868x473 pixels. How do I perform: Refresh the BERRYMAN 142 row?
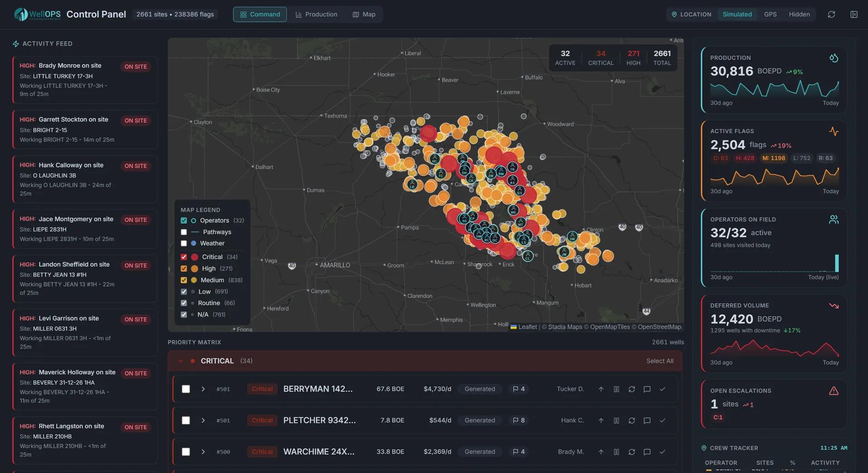pos(632,389)
